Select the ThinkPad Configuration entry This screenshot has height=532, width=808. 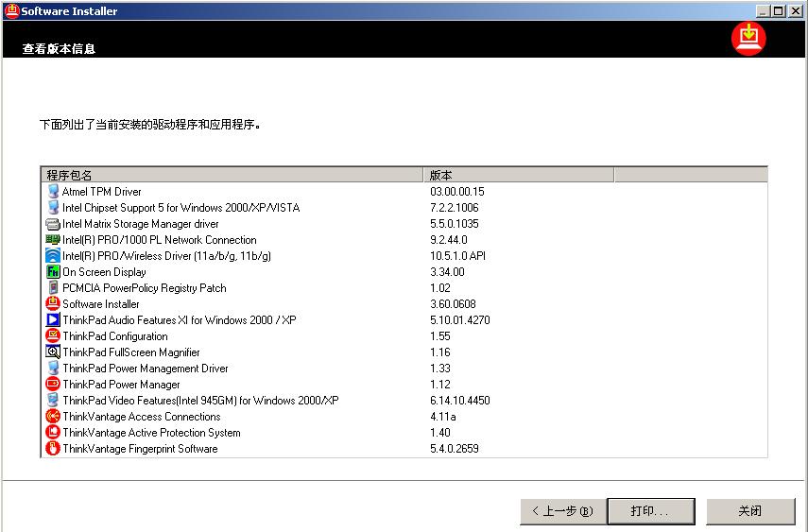click(x=115, y=336)
